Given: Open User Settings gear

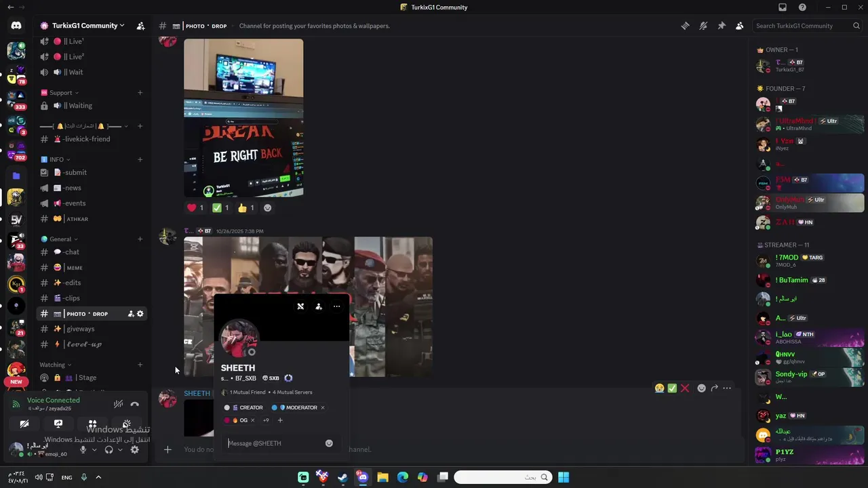Looking at the screenshot, I should pos(135,449).
